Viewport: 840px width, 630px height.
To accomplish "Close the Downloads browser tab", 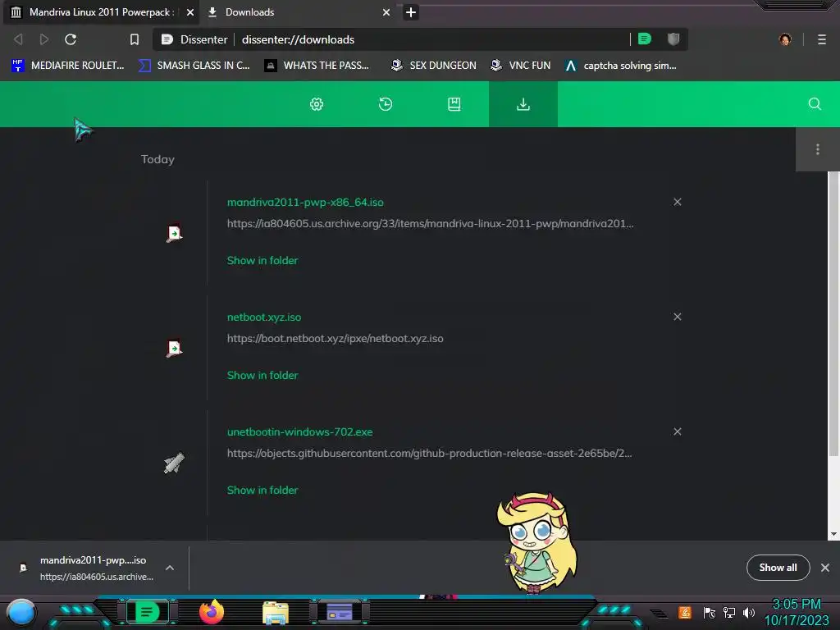I will click(386, 12).
